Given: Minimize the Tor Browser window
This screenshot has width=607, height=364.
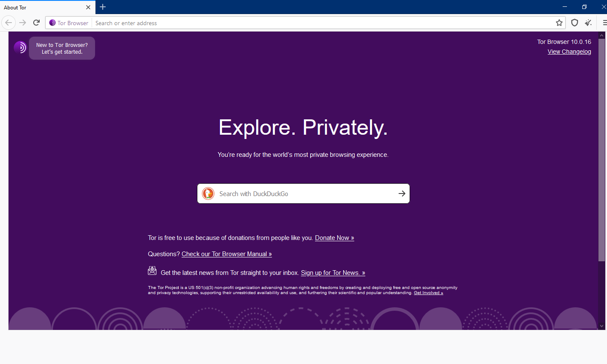Looking at the screenshot, I should coord(565,7).
